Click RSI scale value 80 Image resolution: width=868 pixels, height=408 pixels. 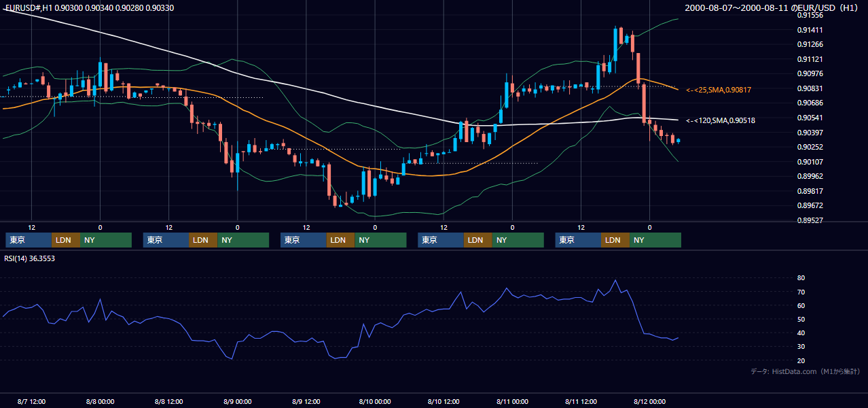point(801,278)
